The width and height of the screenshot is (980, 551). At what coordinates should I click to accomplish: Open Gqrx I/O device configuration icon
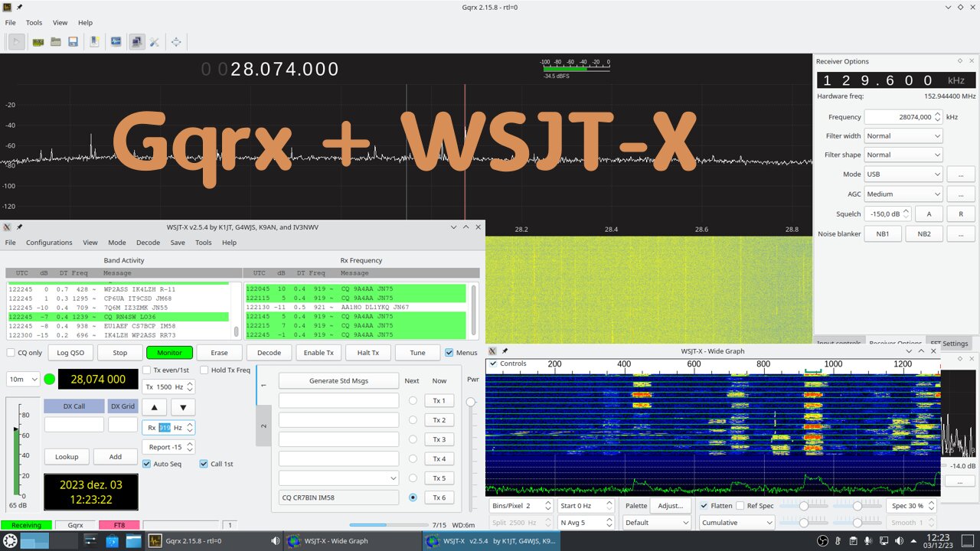(37, 41)
